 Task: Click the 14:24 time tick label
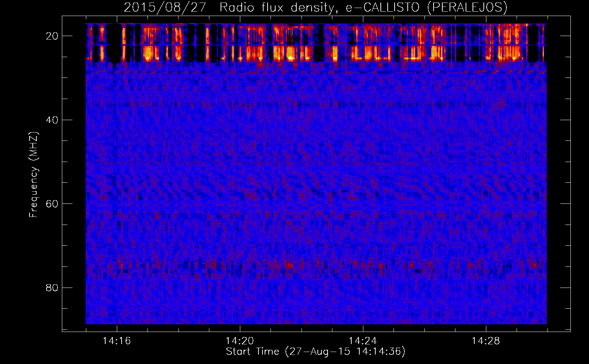[x=363, y=341]
